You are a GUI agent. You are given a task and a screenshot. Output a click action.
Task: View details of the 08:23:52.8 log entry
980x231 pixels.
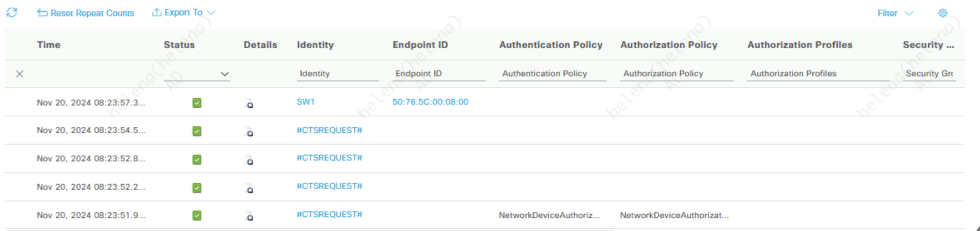click(x=249, y=160)
